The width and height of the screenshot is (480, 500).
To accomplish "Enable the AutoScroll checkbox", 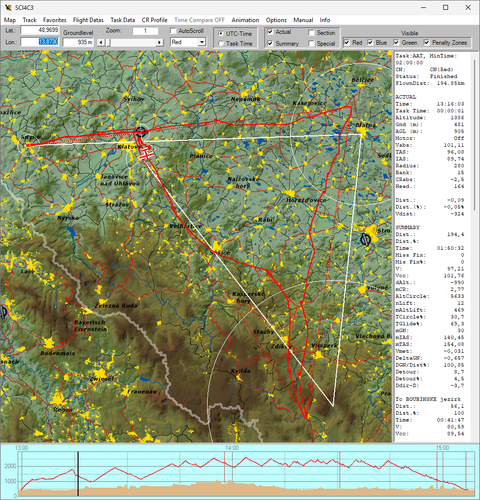I will (173, 31).
